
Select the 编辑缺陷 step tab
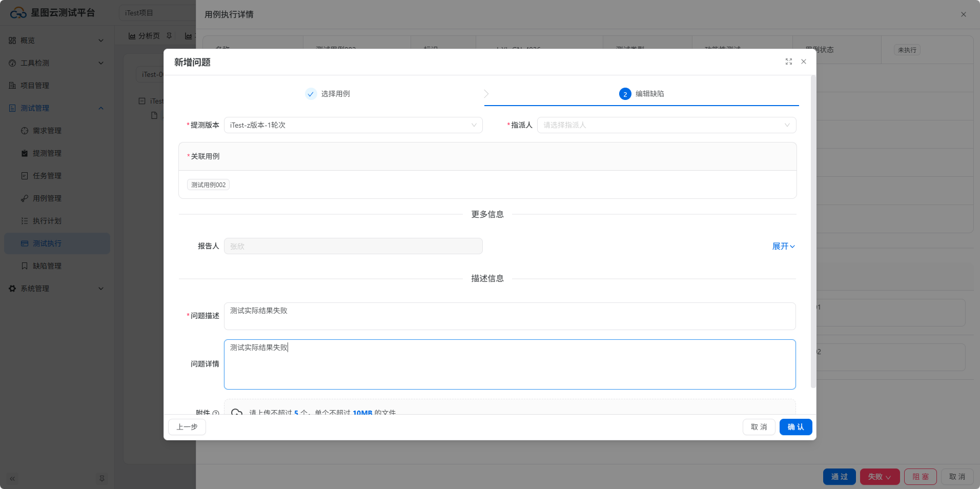pyautogui.click(x=642, y=94)
